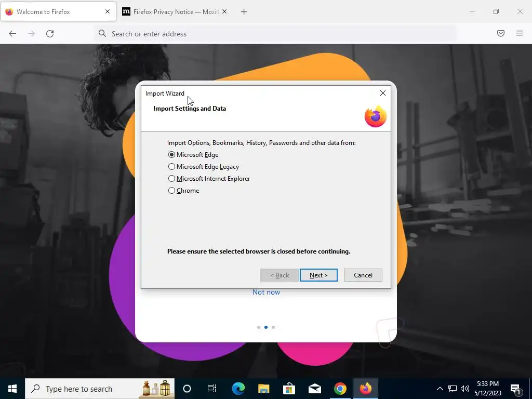
Task: Click the Firefox taskbar icon
Action: [x=365, y=389]
